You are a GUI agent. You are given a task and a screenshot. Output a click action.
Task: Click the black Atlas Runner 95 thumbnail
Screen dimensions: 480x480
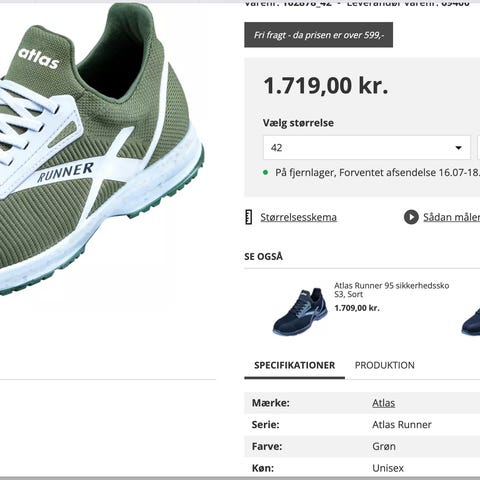[x=300, y=311]
